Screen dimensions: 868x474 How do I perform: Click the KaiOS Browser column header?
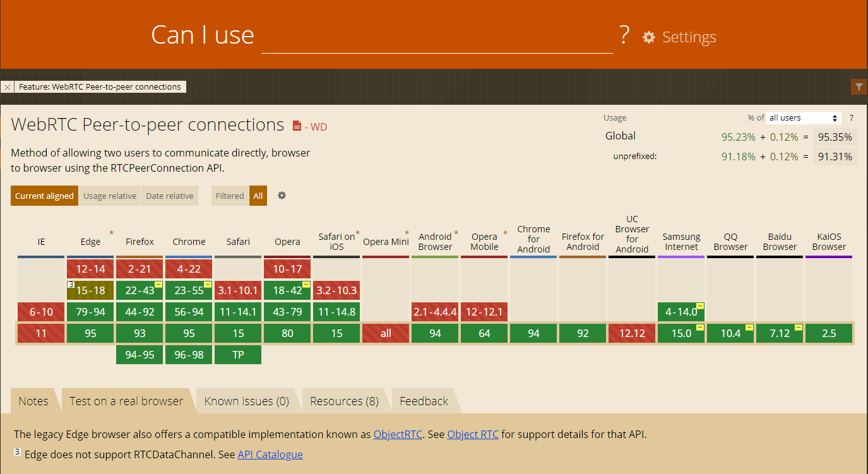829,242
